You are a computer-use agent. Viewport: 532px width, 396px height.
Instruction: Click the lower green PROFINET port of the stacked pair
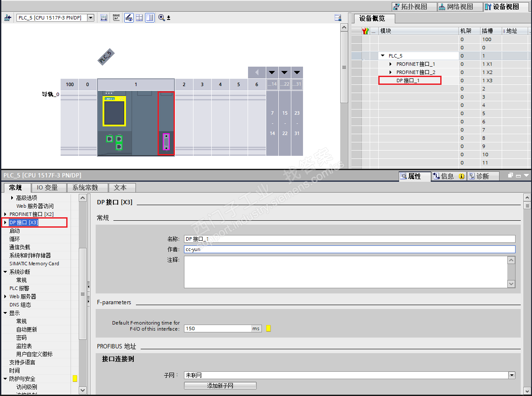click(x=119, y=147)
